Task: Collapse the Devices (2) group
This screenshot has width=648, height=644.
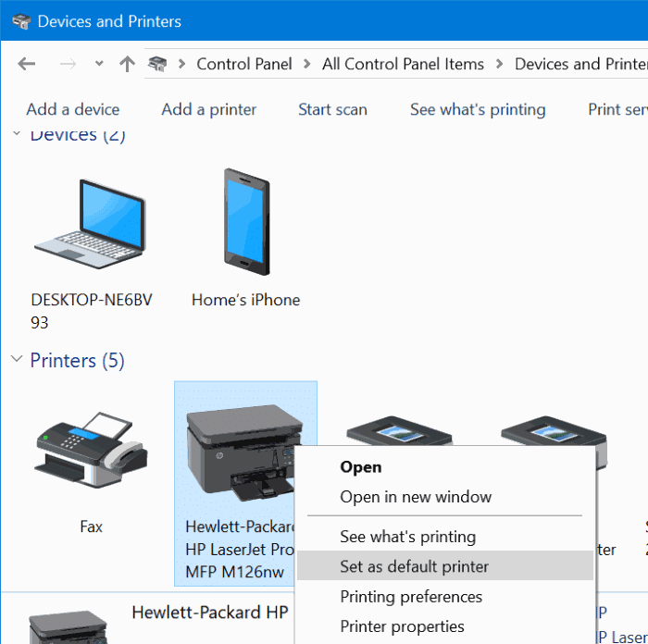Action: [x=17, y=133]
